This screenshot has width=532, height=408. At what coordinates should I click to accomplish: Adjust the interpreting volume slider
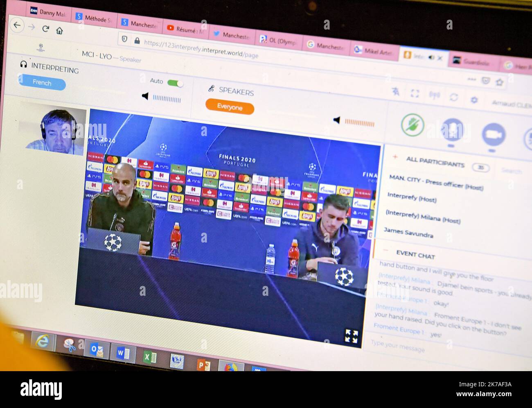coord(167,99)
